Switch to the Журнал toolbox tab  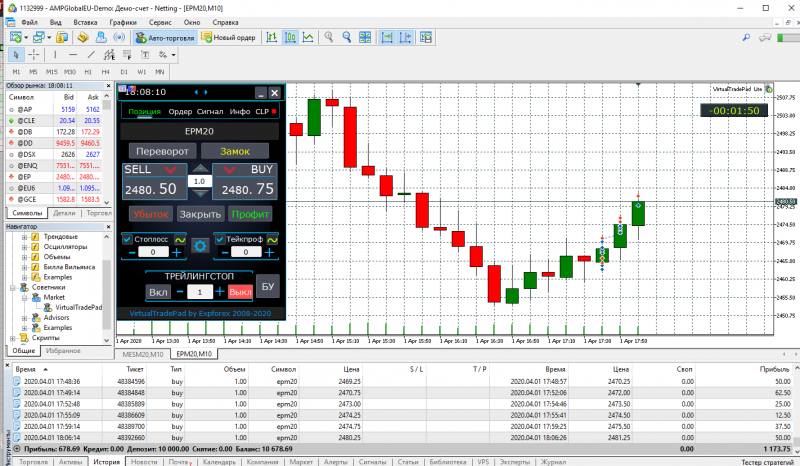point(554,462)
